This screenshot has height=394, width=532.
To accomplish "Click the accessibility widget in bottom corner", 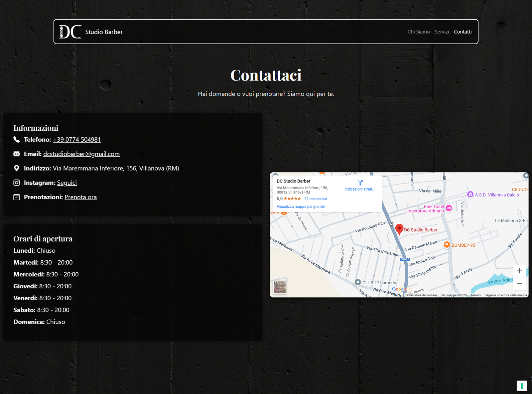I will pos(521,386).
